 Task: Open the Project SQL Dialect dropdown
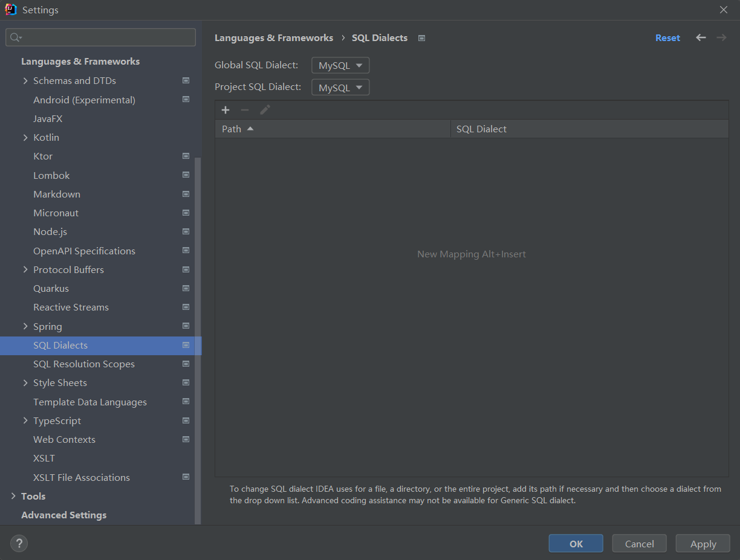(340, 88)
